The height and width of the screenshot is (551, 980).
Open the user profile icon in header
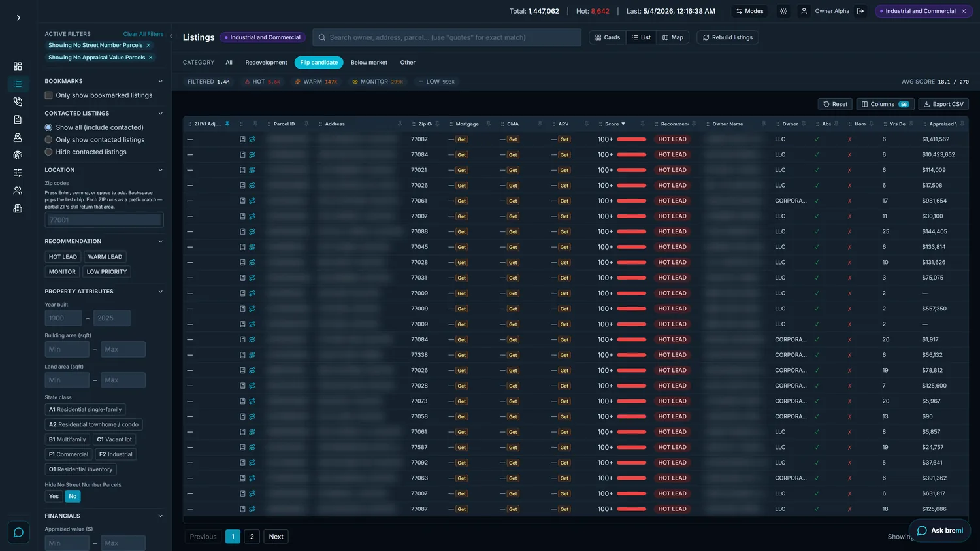(804, 11)
